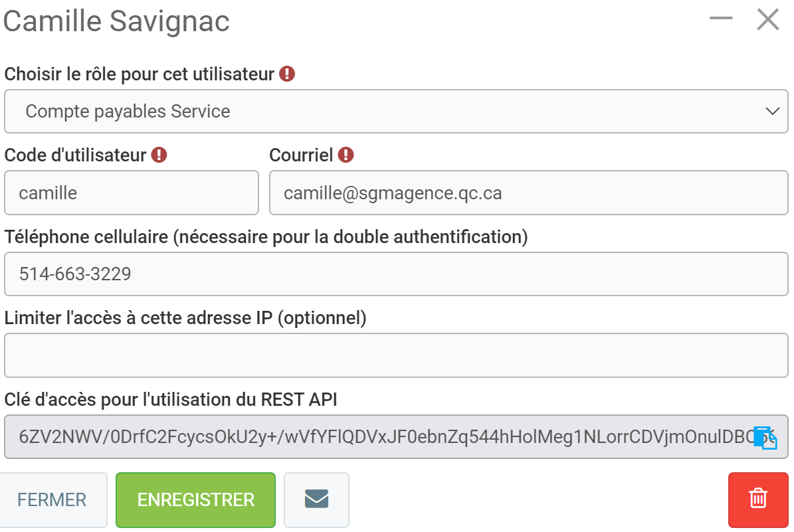Delete this user with the trash button
The image size is (794, 532).
[758, 499]
